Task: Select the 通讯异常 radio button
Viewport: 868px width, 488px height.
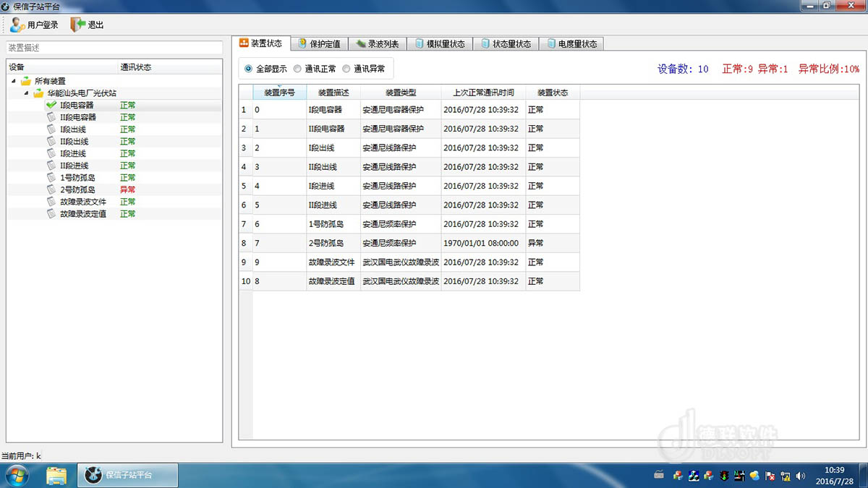Action: click(346, 69)
